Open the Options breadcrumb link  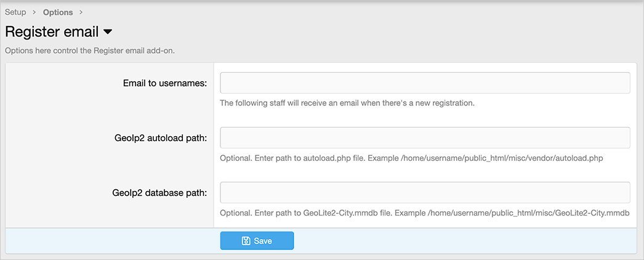pyautogui.click(x=58, y=12)
